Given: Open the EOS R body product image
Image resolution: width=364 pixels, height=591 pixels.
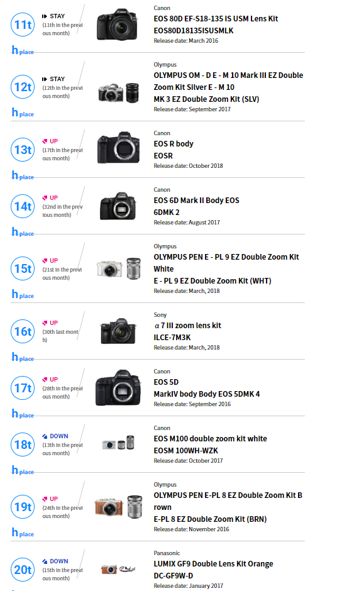Looking at the screenshot, I should click(118, 147).
